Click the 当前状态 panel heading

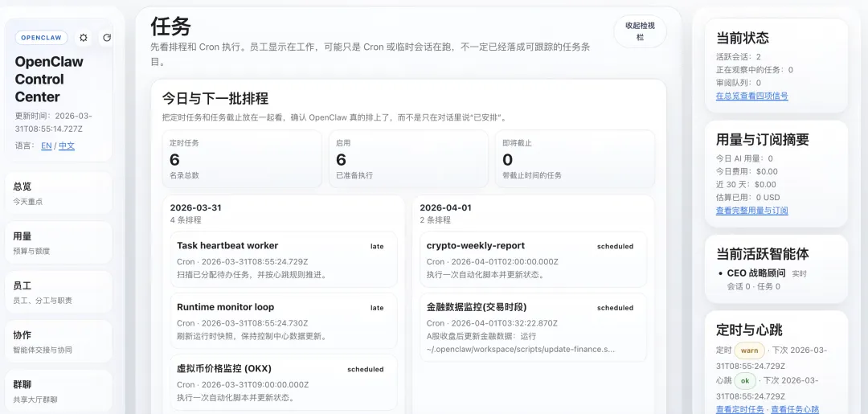(x=743, y=39)
